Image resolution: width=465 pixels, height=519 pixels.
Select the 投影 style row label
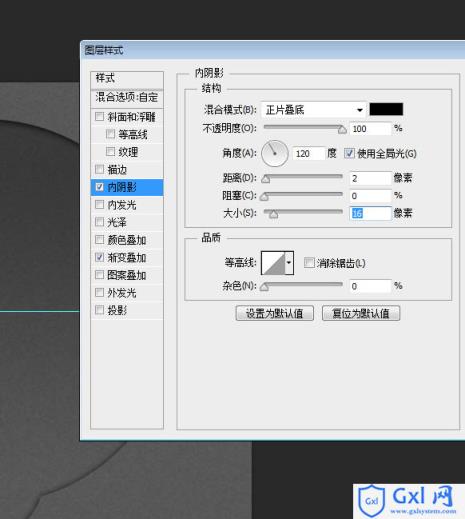tap(117, 310)
